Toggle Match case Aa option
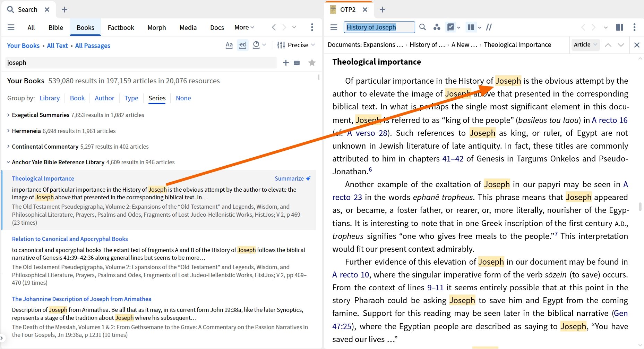Viewport: 644px width, 349px height. pos(229,45)
